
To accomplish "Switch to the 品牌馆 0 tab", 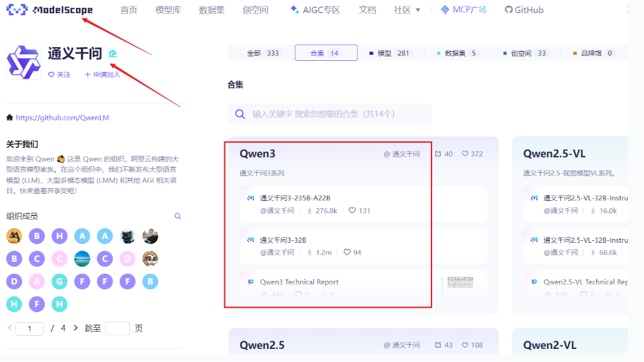I will (592, 53).
